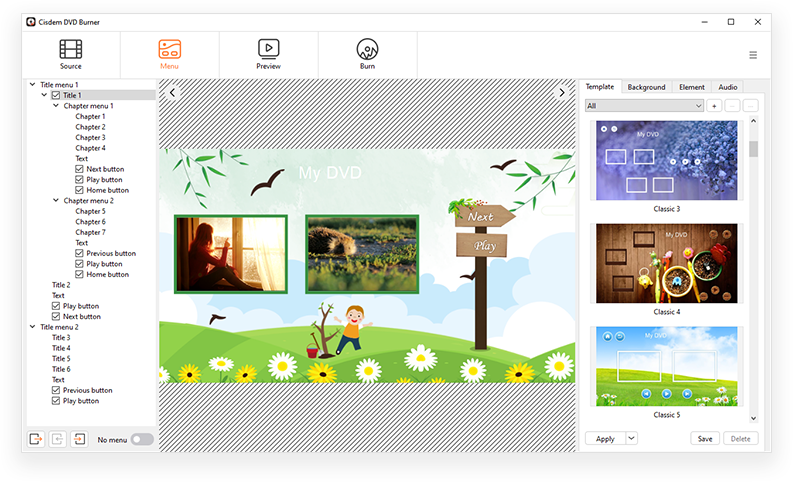Viewport: 793px width, 482px height.
Task: Uncheck the Title 1 checkbox
Action: (56, 95)
